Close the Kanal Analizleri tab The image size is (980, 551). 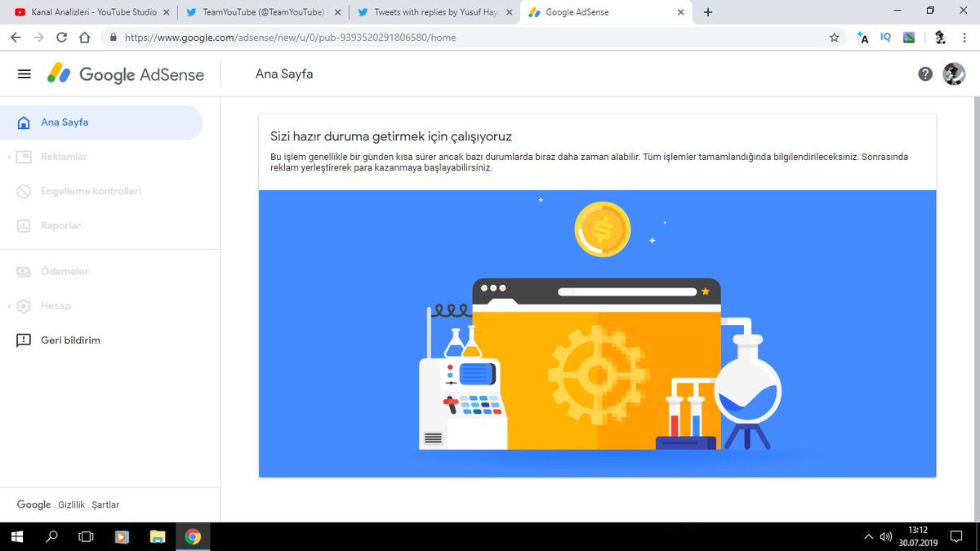[167, 12]
